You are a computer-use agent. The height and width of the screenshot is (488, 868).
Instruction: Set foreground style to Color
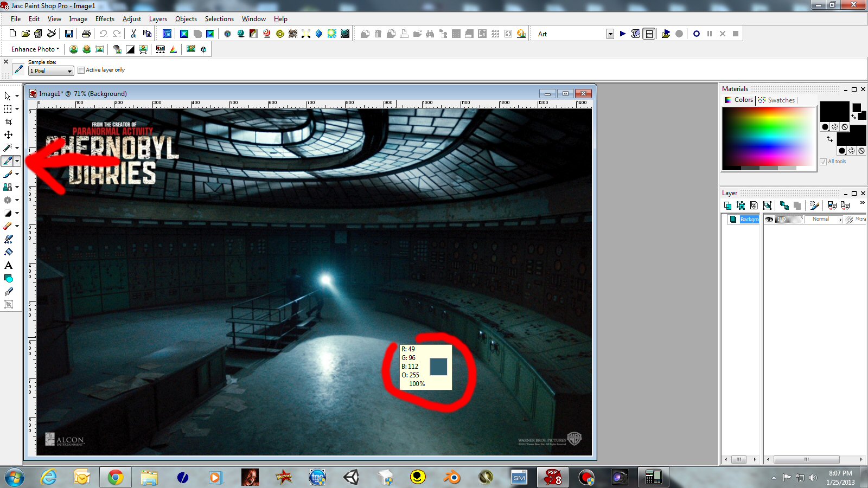825,127
